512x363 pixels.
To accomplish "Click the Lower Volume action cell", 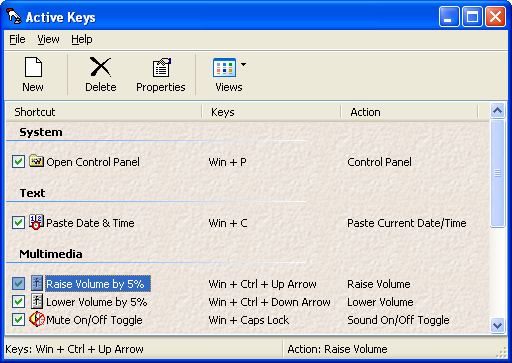I will coord(380,302).
